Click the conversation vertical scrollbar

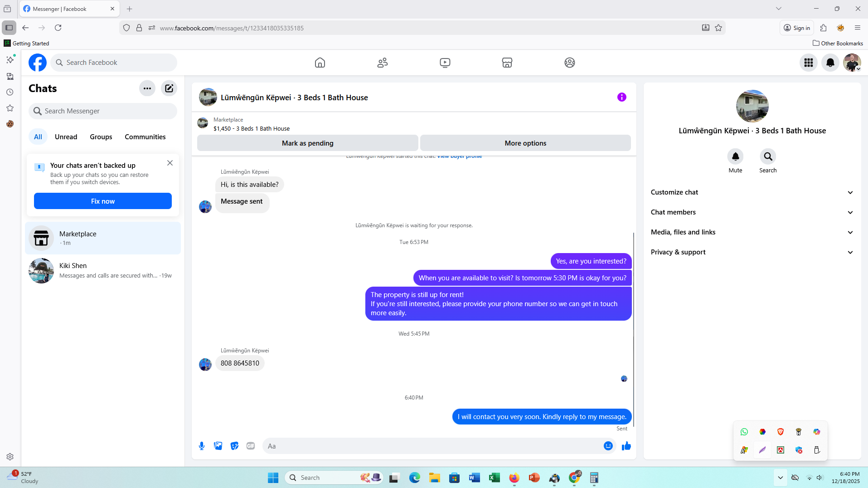click(x=633, y=330)
